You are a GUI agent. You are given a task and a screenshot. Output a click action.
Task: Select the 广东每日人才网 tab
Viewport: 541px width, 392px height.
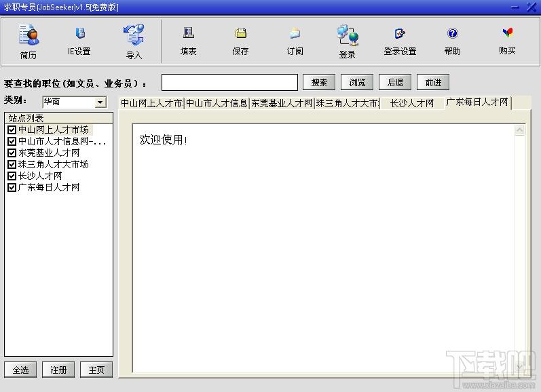tap(477, 102)
